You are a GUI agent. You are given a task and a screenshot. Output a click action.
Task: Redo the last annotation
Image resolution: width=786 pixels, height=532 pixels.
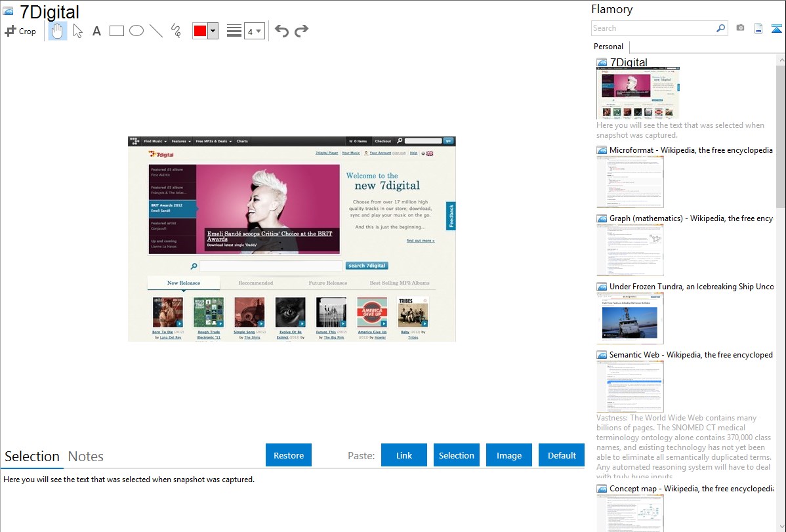[x=301, y=31]
